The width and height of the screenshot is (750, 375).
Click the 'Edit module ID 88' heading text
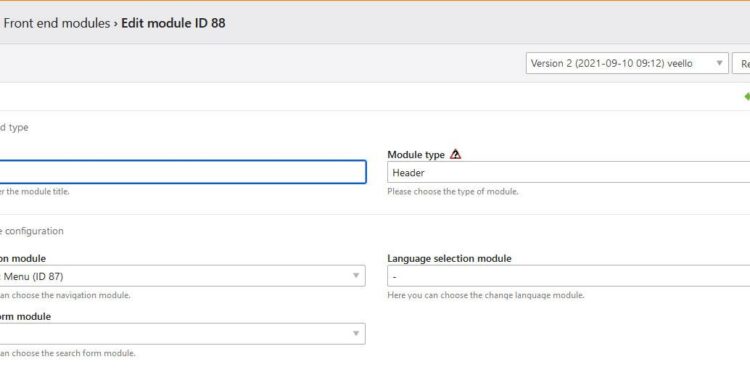coord(173,23)
